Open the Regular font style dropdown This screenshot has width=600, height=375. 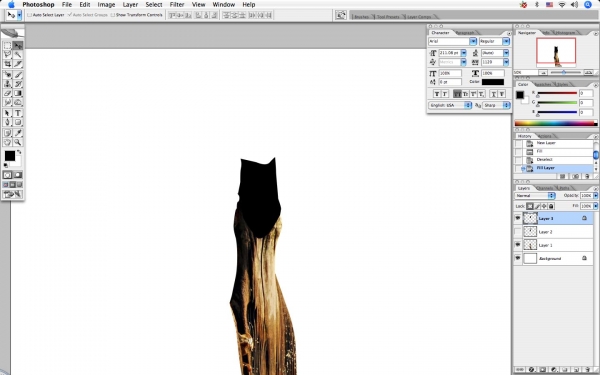[506, 41]
